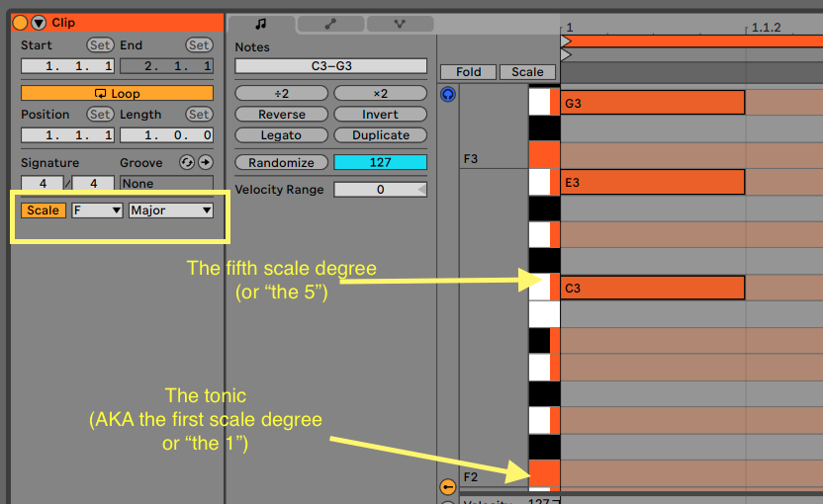Click the orange clip activator circle
Viewport: 823px width, 504px height.
(20, 23)
